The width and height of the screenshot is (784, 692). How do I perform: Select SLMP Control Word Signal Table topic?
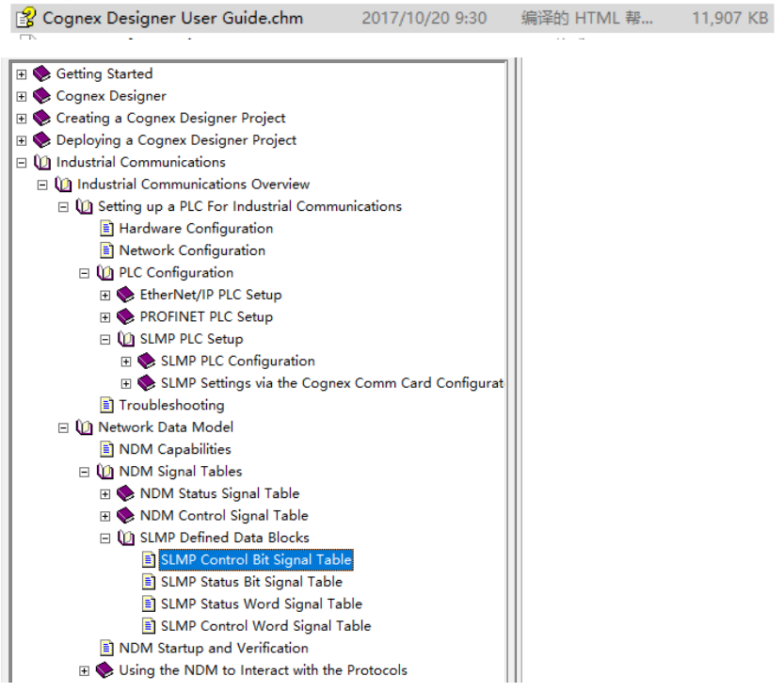tap(265, 626)
